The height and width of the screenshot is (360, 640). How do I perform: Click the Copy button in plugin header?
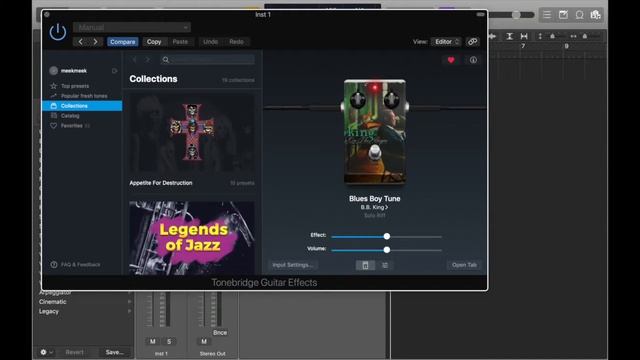click(154, 42)
